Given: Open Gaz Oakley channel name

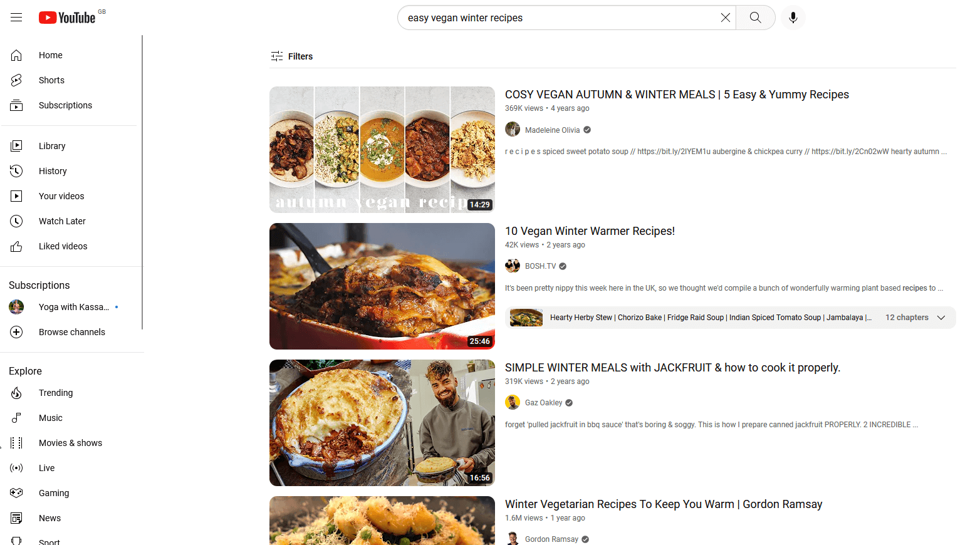Looking at the screenshot, I should [x=543, y=403].
